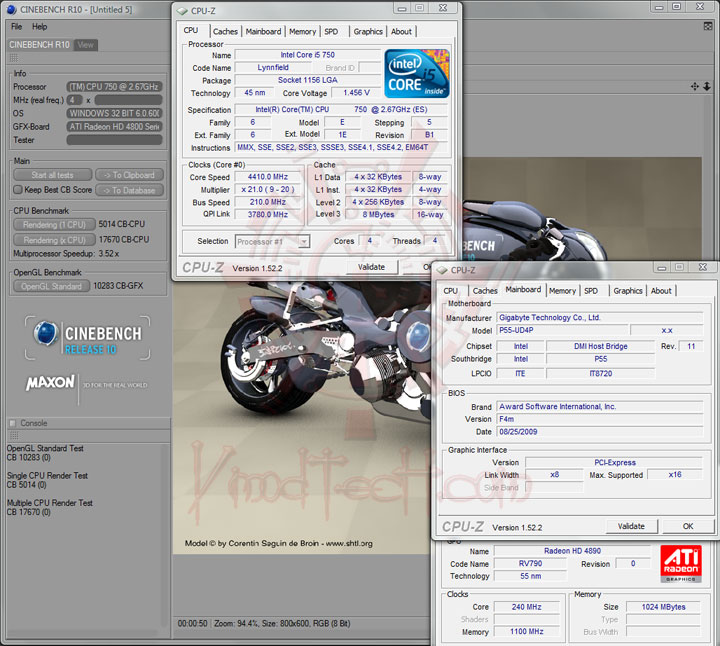Open the Cinebench Help menu
720x646 pixels.
[39, 27]
